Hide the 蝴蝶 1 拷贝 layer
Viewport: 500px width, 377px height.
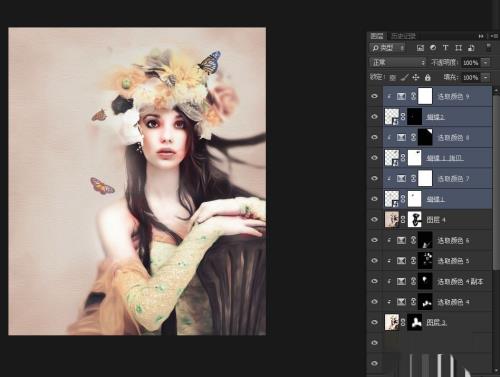coord(374,158)
